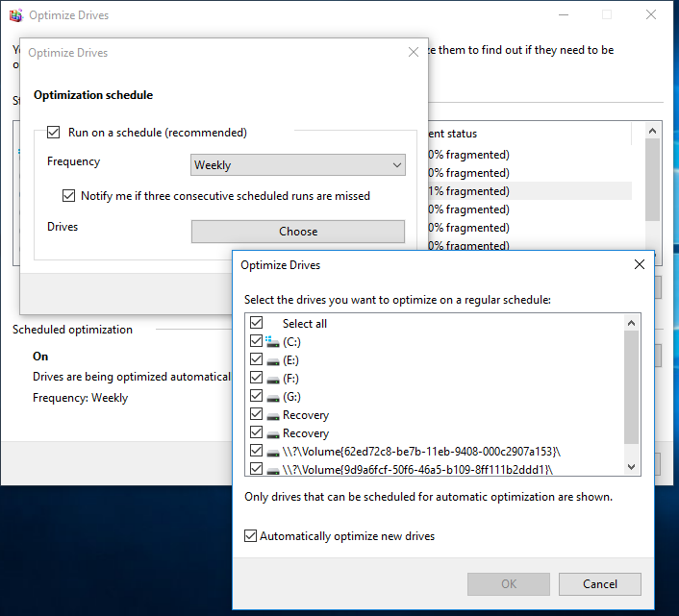679x616 pixels.
Task: Uncheck the (F:) drive checkbox
Action: coord(257,378)
